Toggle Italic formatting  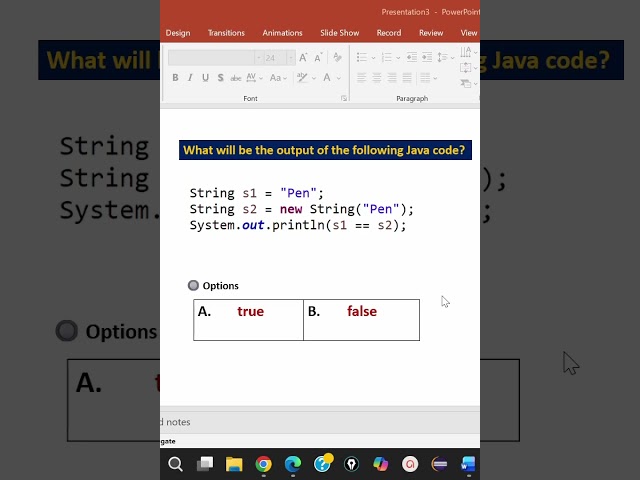point(190,78)
